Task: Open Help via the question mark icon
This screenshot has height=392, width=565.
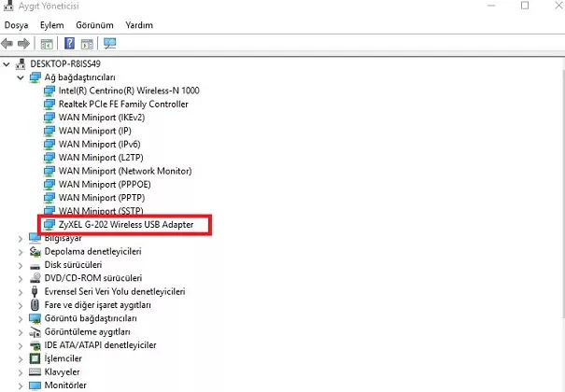Action: click(69, 44)
